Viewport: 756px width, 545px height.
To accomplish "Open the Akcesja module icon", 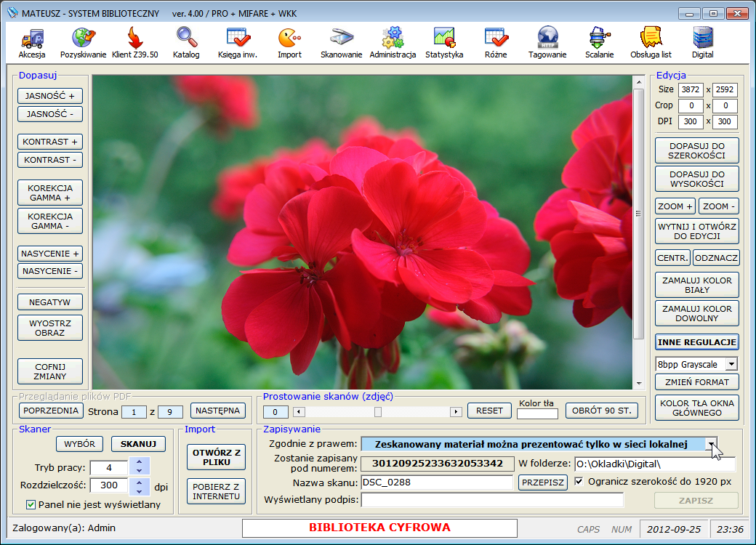I will [x=32, y=38].
